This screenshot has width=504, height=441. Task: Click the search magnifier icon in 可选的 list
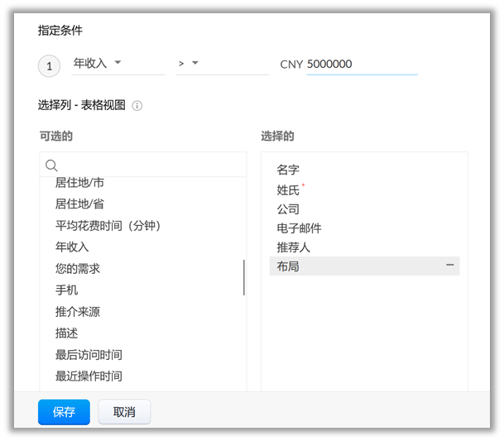tap(51, 165)
